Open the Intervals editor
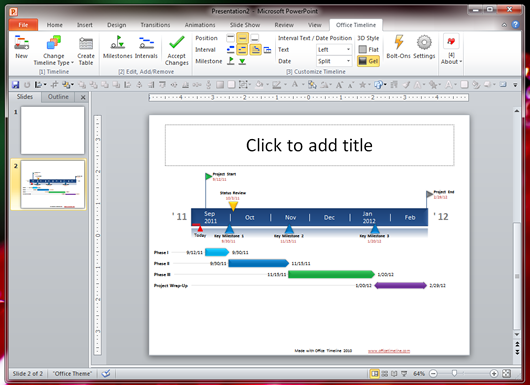The width and height of the screenshot is (530, 385). point(146,47)
